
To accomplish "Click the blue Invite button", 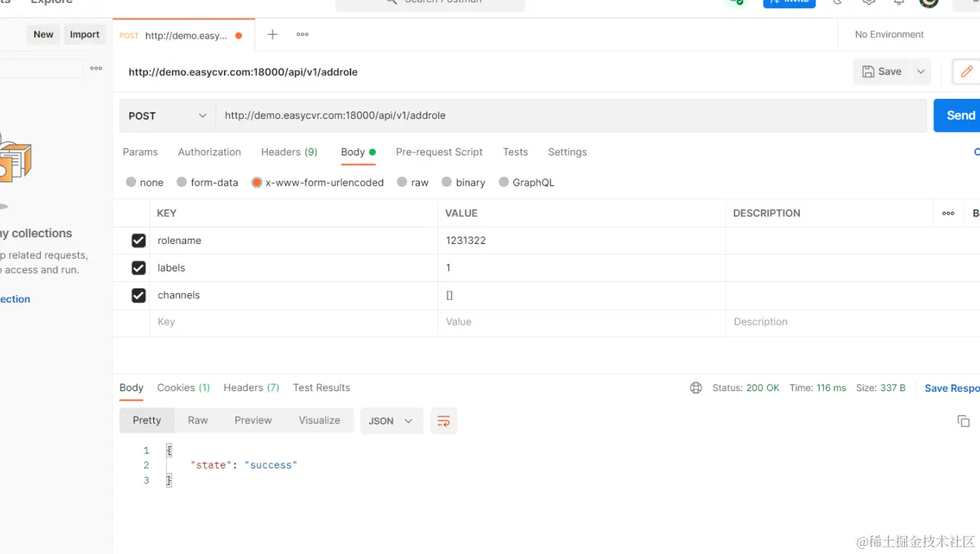I will click(x=789, y=2).
